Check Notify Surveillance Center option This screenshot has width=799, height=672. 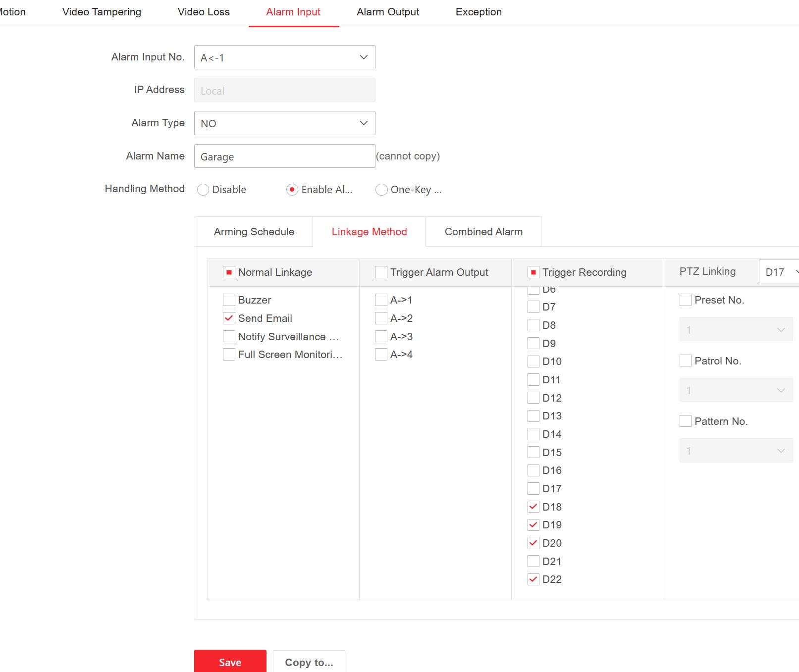[x=229, y=337]
